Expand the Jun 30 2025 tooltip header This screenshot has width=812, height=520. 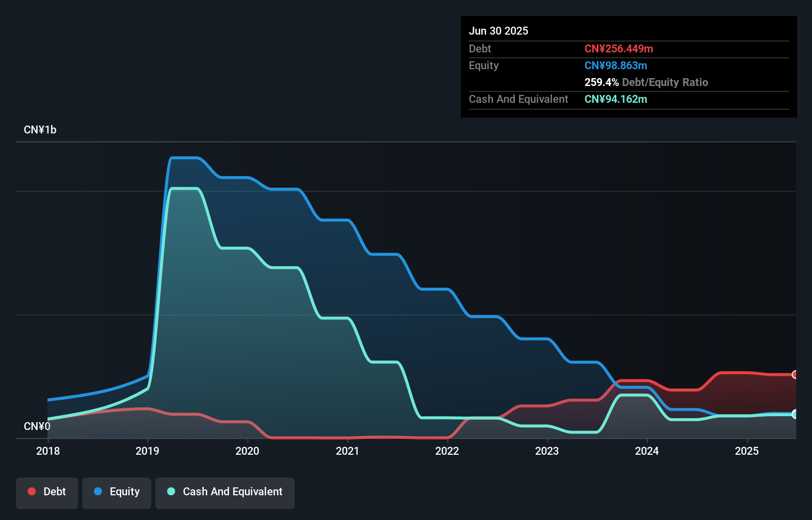[498, 31]
